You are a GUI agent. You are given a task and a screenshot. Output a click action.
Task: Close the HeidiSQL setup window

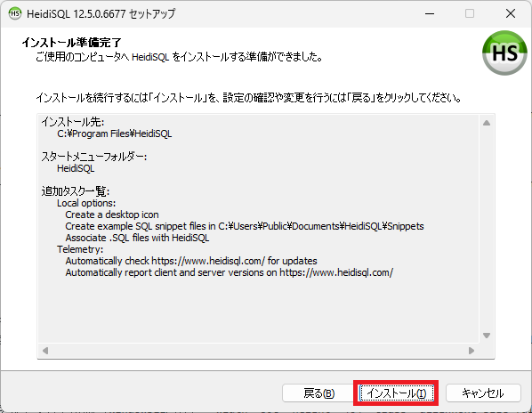coord(511,13)
